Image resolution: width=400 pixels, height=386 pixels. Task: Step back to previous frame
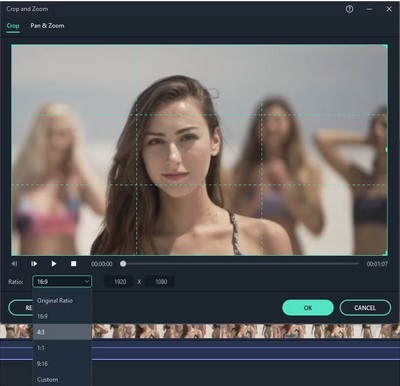pyautogui.click(x=14, y=264)
